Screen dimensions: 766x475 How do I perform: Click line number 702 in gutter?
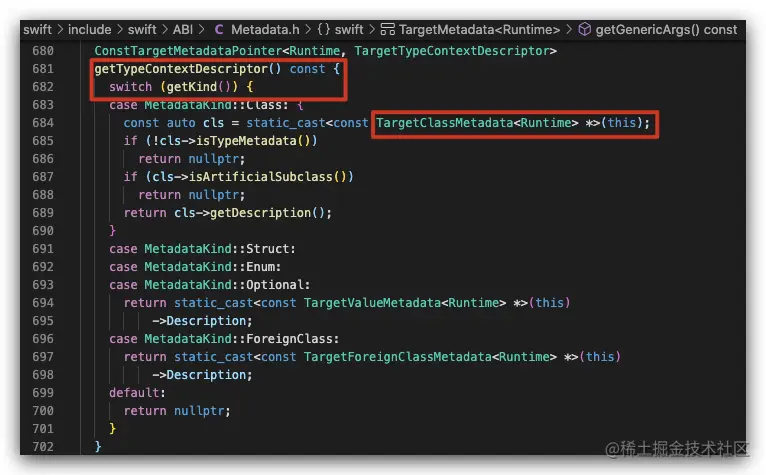tap(43, 447)
